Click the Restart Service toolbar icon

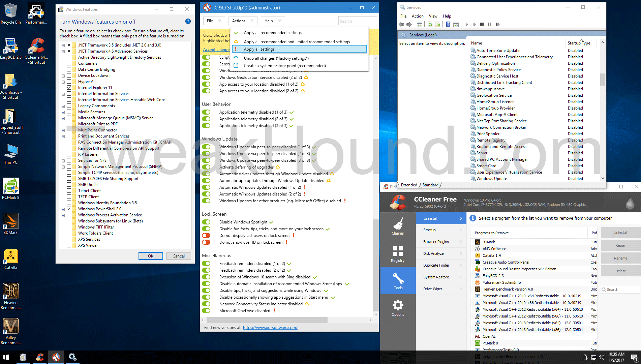[x=497, y=24]
